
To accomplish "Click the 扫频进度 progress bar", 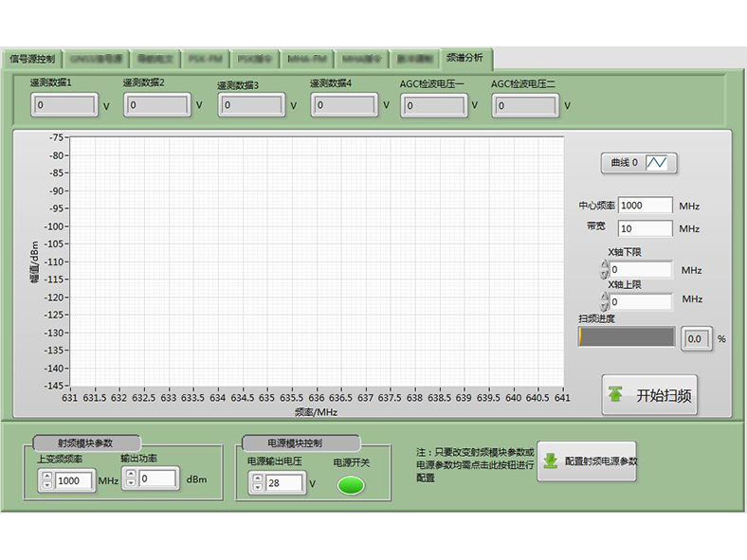I will pos(627,337).
